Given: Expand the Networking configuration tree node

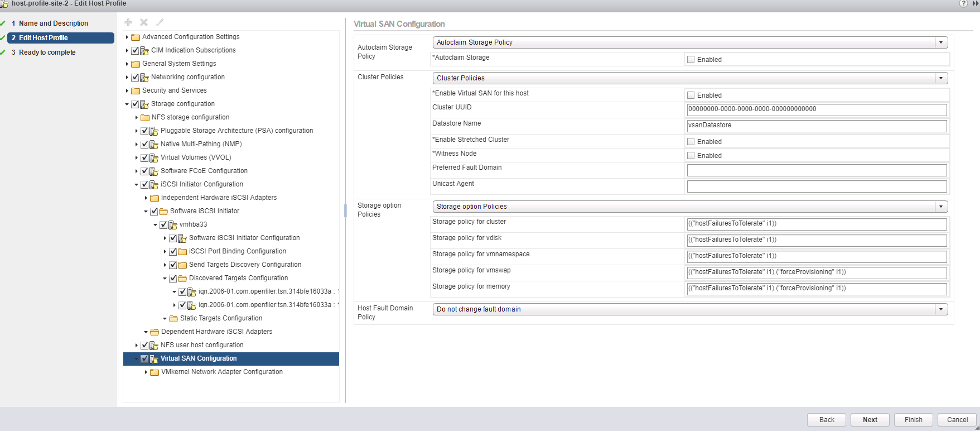Looking at the screenshot, I should coord(127,78).
